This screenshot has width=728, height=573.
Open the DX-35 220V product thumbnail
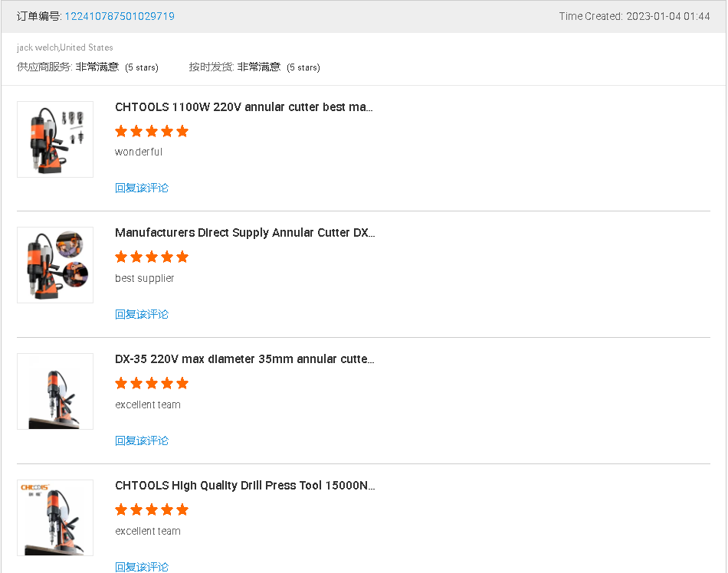55,391
